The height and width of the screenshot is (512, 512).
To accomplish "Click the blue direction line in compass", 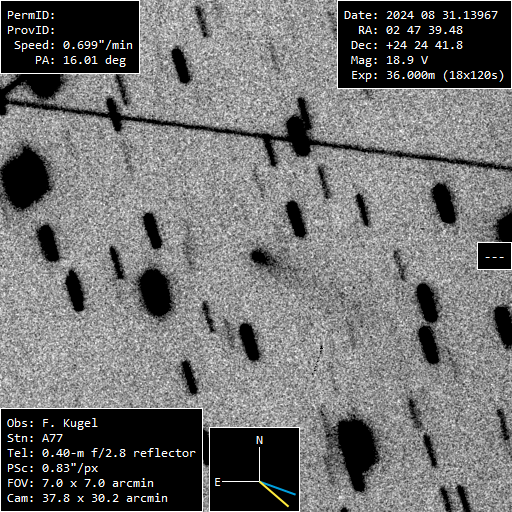I will coord(278,488).
